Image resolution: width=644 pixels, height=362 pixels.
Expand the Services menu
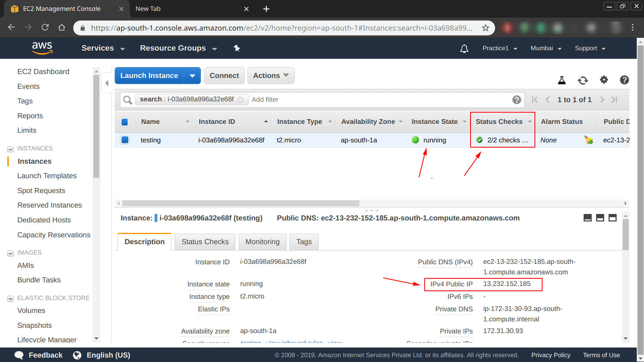tap(103, 48)
